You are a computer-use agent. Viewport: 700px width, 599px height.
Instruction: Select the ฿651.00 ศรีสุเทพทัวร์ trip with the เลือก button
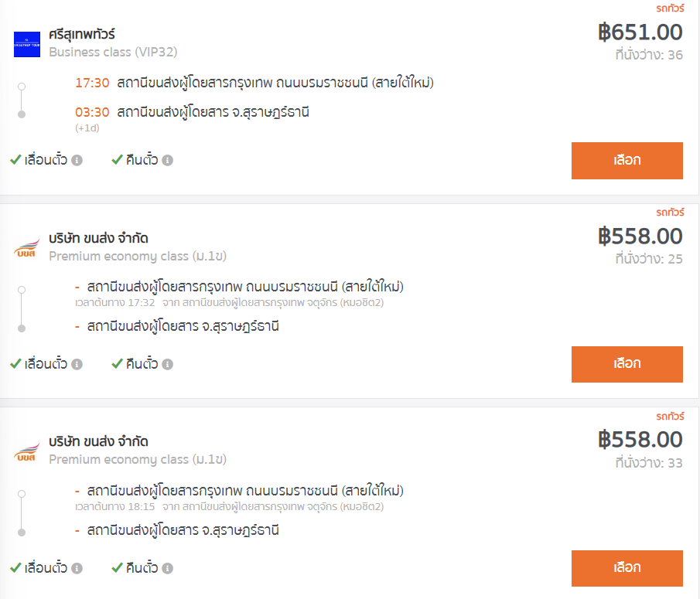click(x=627, y=161)
